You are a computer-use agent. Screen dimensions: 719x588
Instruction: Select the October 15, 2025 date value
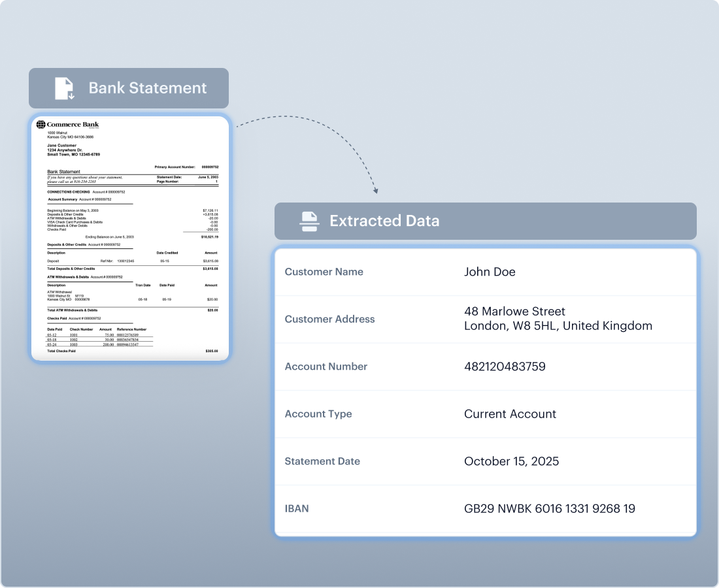coord(511,461)
